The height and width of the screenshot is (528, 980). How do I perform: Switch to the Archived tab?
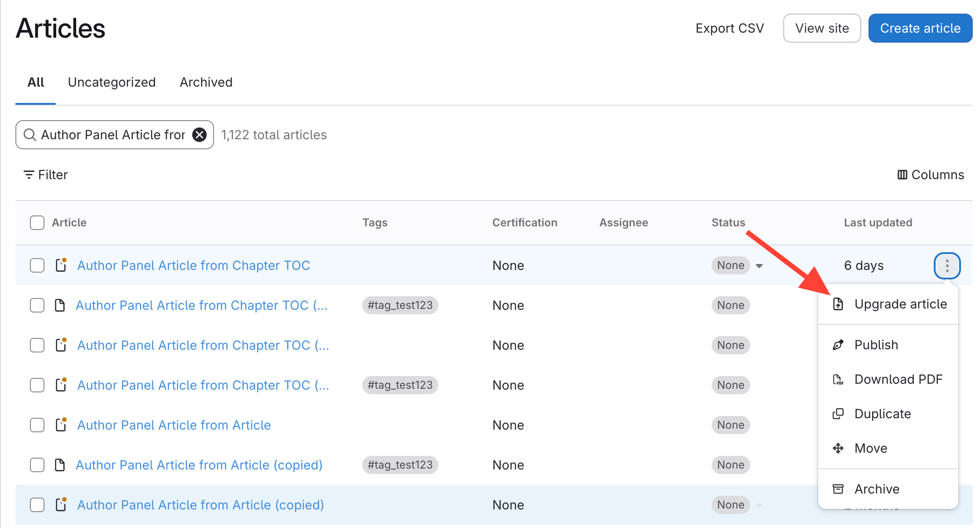click(206, 82)
